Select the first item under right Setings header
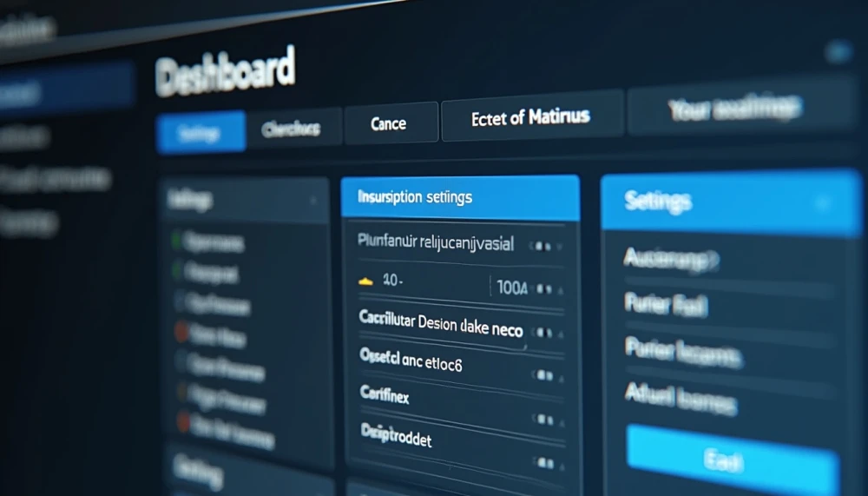The image size is (868, 496). (670, 259)
